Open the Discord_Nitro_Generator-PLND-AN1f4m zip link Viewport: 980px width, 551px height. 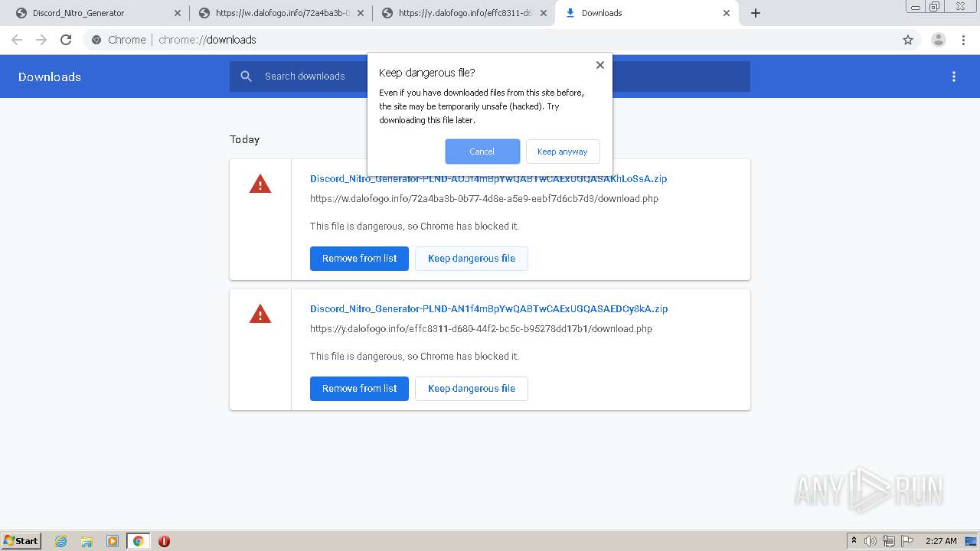488,309
